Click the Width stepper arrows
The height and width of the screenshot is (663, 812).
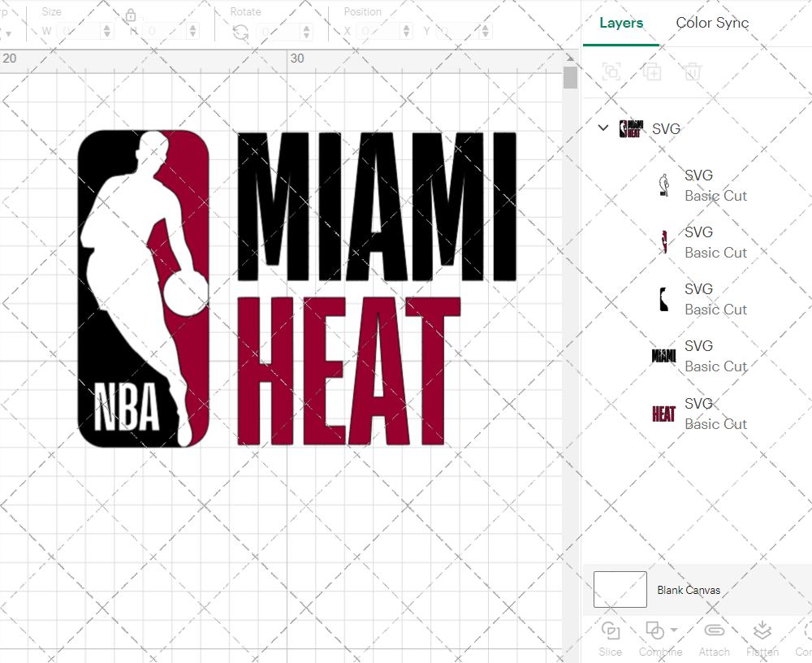[x=107, y=32]
